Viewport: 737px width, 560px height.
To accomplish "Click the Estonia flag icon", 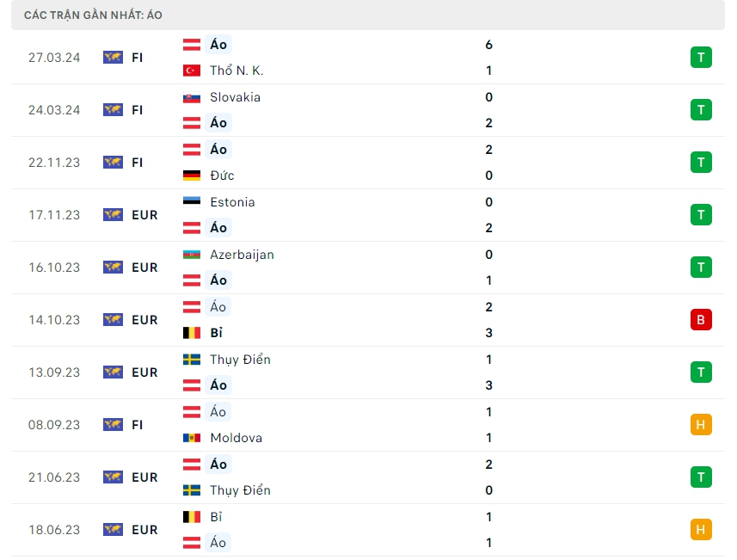I will point(192,202).
